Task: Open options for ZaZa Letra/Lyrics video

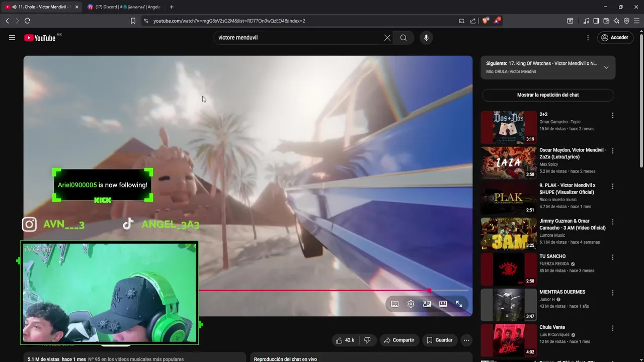Action: tap(613, 151)
